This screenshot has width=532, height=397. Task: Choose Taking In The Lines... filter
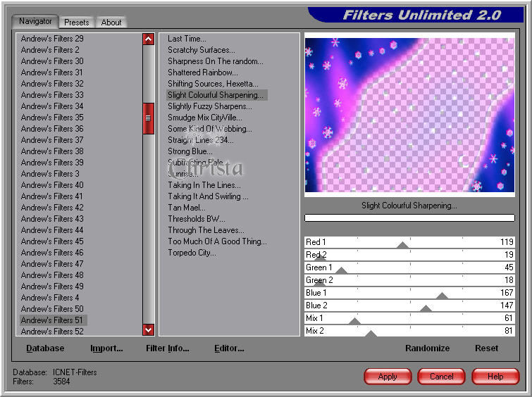coord(204,185)
